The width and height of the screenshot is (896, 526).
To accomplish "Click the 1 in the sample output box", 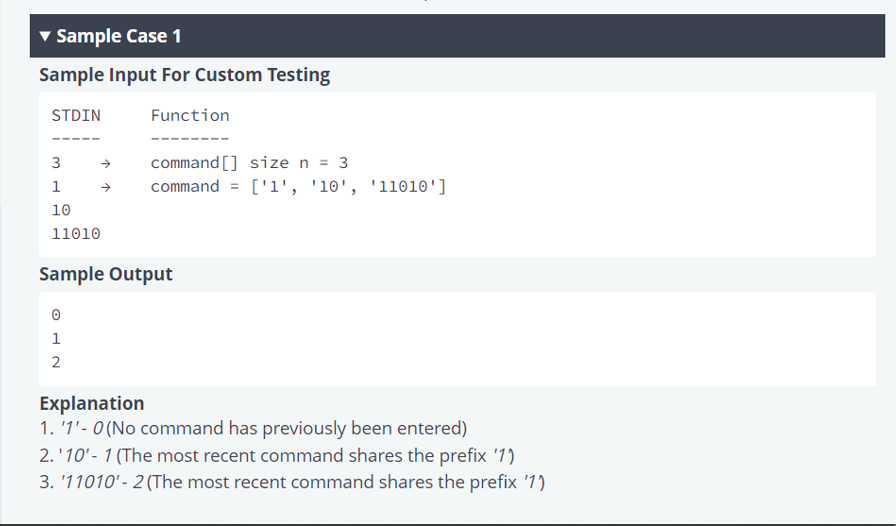I will 56,338.
